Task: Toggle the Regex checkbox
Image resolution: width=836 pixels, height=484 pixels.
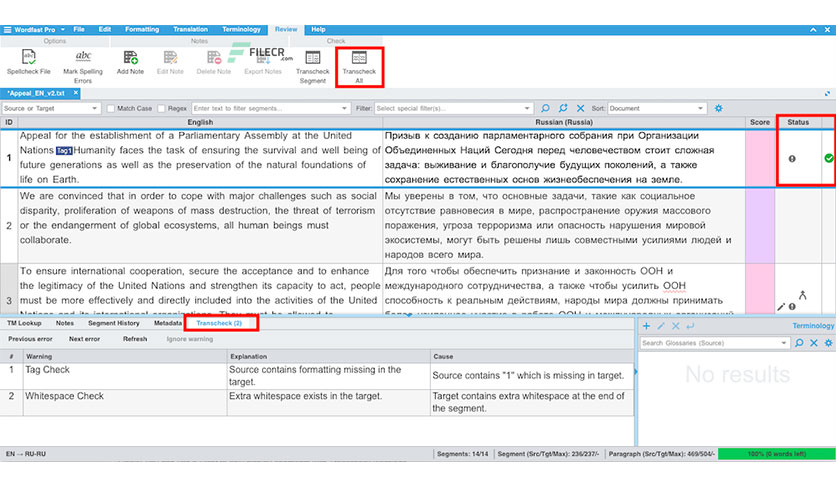Action: [162, 108]
